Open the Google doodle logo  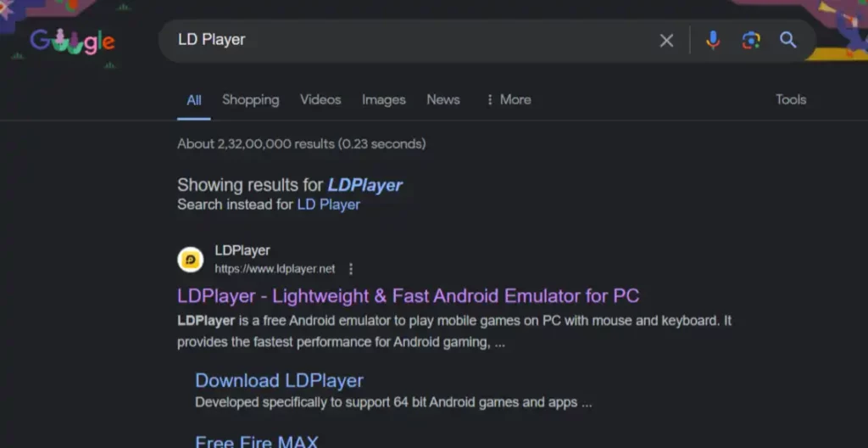[73, 42]
